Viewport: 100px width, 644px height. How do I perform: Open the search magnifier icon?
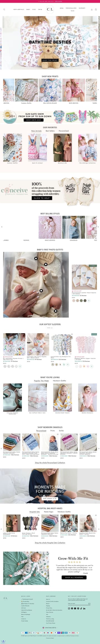(4, 9)
